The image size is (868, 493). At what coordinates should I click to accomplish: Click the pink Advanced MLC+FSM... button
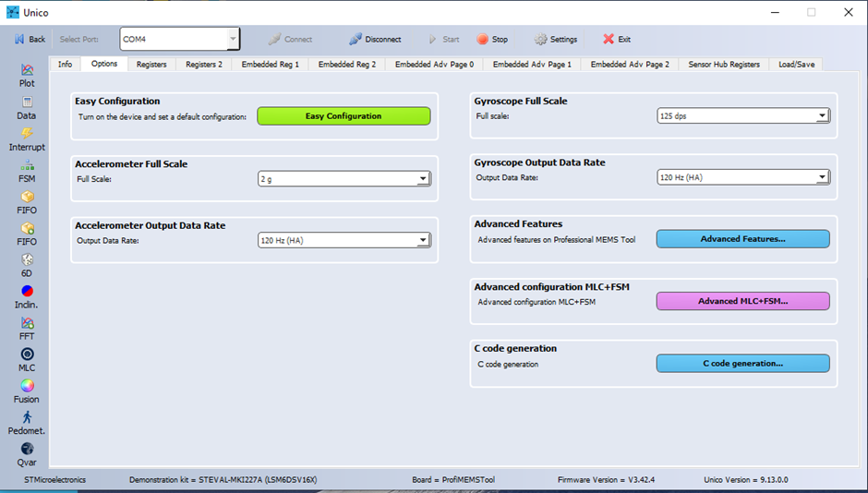[x=743, y=301]
